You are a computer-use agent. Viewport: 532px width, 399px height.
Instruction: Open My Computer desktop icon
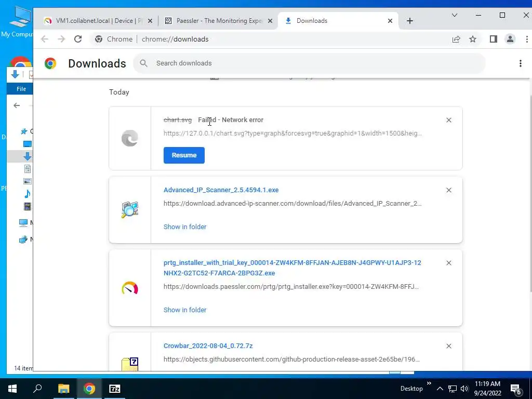pos(17,22)
